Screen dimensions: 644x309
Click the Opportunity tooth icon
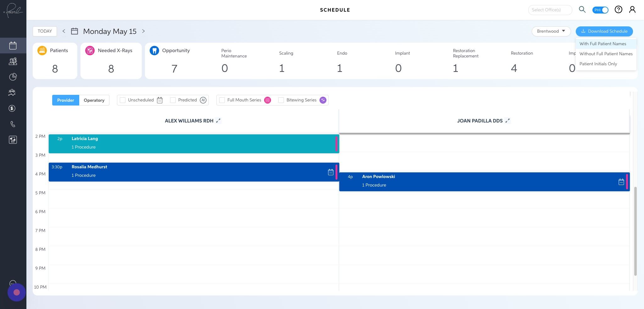[x=154, y=50]
